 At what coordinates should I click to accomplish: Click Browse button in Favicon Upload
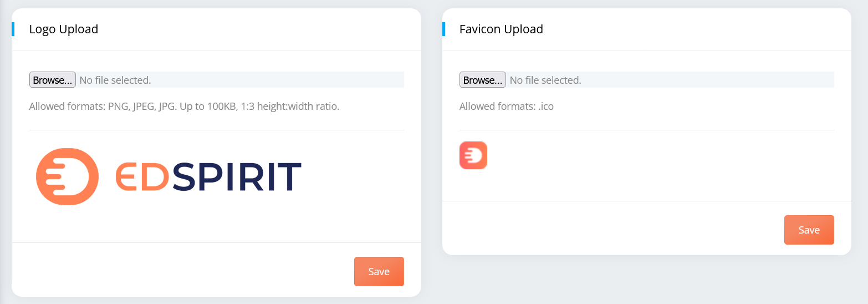click(482, 80)
